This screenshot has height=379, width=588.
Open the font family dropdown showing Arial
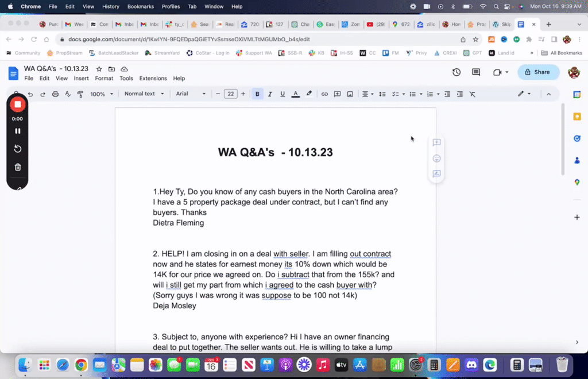click(189, 94)
